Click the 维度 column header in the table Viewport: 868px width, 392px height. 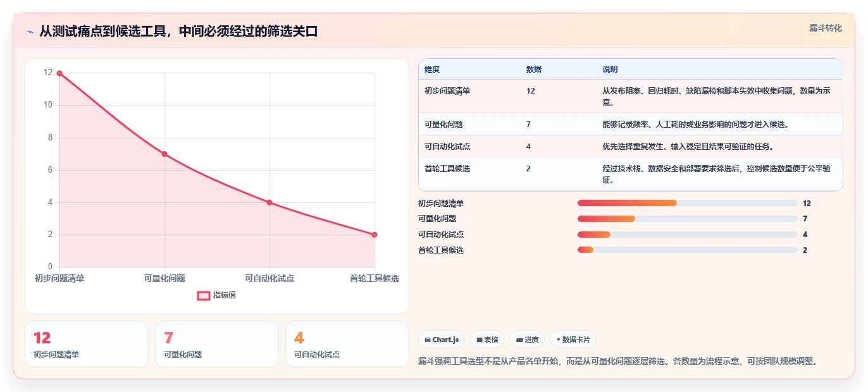(x=432, y=70)
